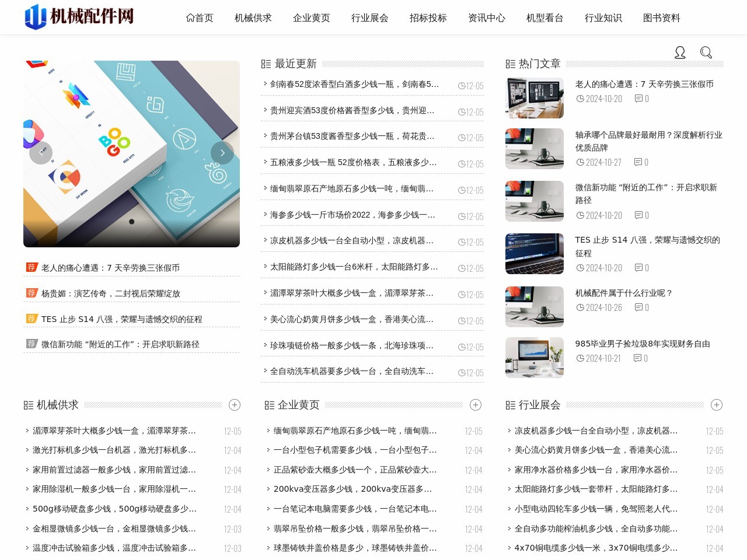Open link 轴承哪个品牌最好最耐用

tap(644, 135)
